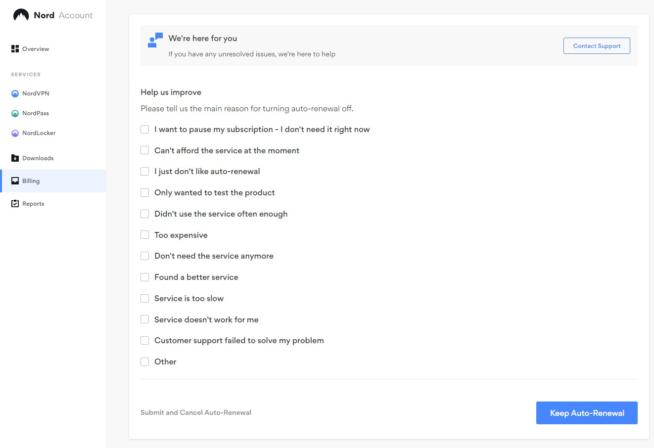654x448 pixels.
Task: Click the chat bubbles support icon
Action: [x=155, y=40]
